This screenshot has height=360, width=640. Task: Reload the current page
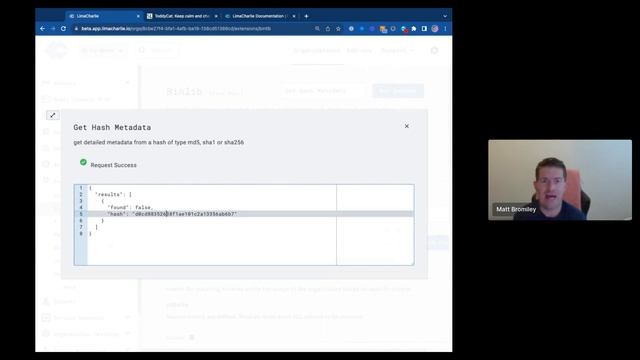63,29
